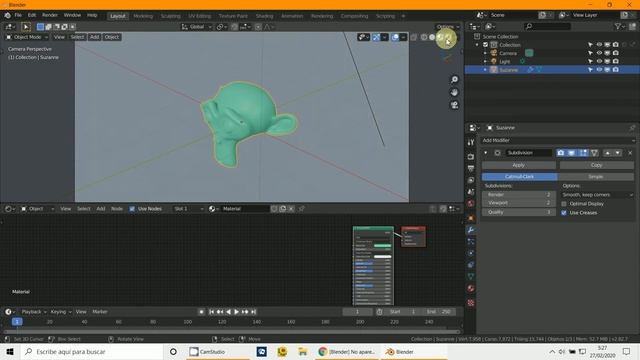Image resolution: width=640 pixels, height=360 pixels.
Task: Open the Playback dropdown in timeline
Action: (x=33, y=312)
